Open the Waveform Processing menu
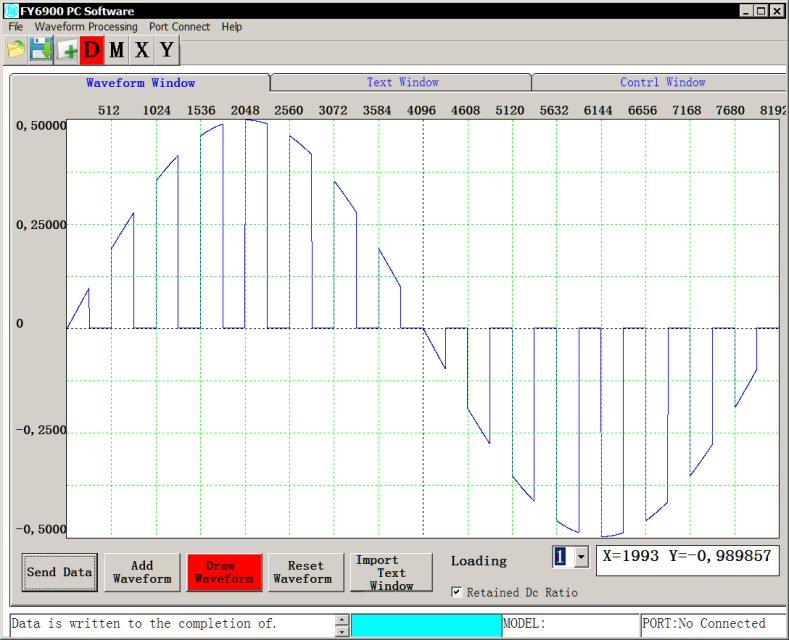Viewport: 789px width, 640px height. click(86, 27)
